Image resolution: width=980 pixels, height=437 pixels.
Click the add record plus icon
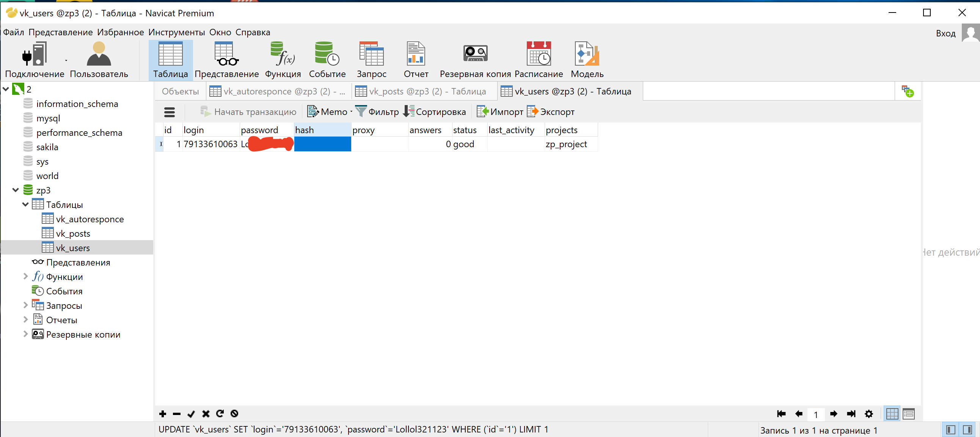point(163,414)
